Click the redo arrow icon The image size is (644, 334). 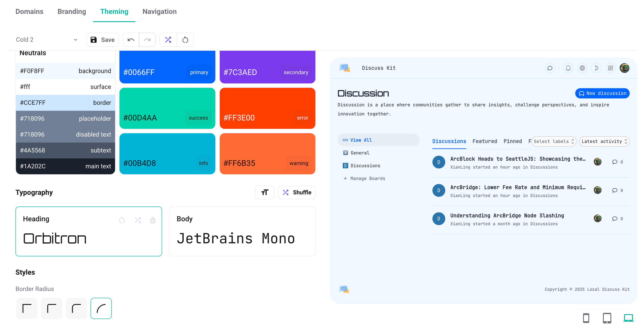(x=147, y=40)
